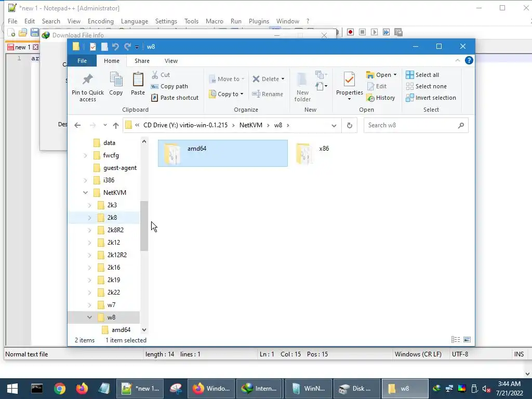532x399 pixels.
Task: Click CD Drive (Y:) breadcrumb segment
Action: [185, 125]
